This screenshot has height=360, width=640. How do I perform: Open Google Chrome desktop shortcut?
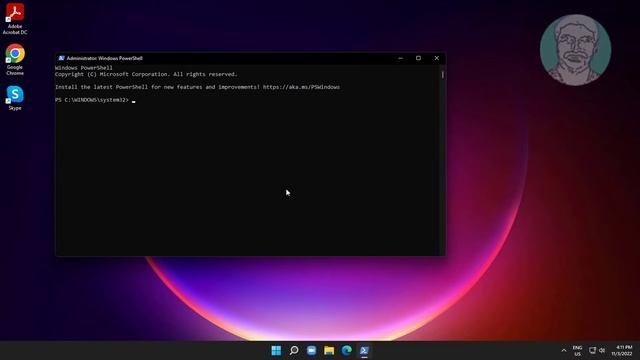coord(15,60)
